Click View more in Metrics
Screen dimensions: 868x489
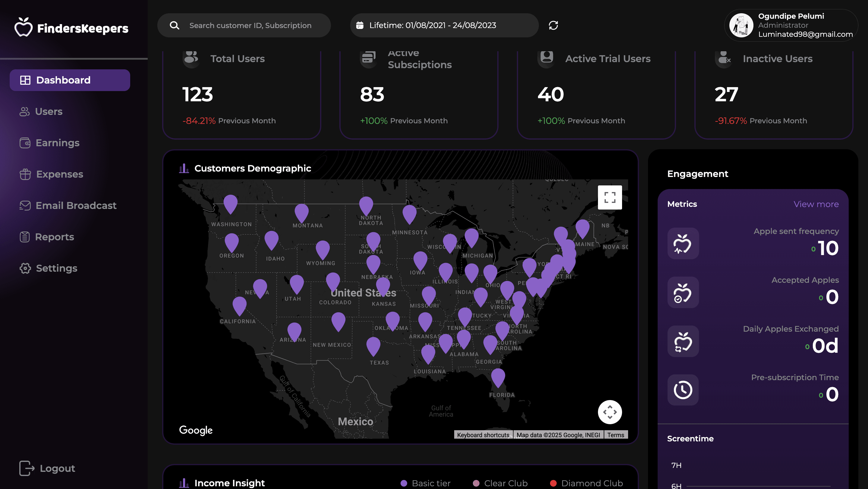[x=816, y=204]
